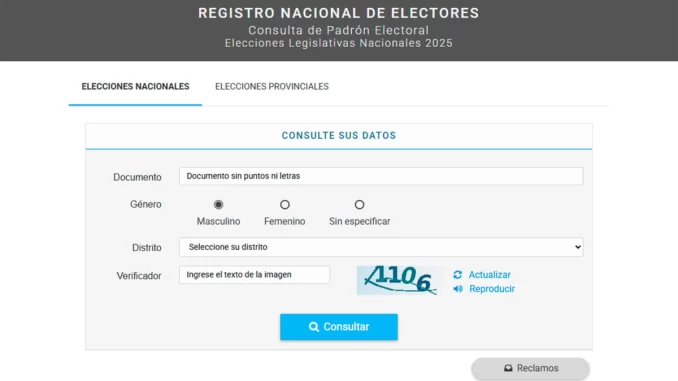Click the magnifying glass icon in Consultar

[x=313, y=327]
